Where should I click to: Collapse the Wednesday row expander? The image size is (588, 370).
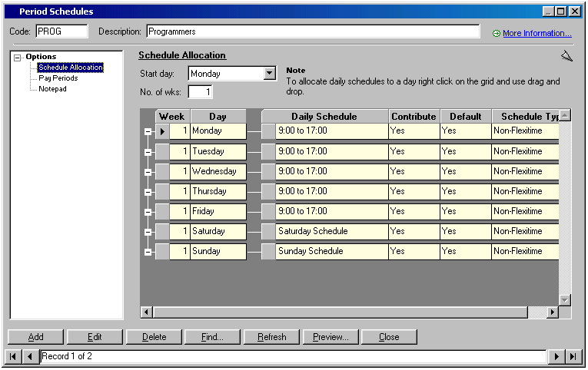pos(148,172)
